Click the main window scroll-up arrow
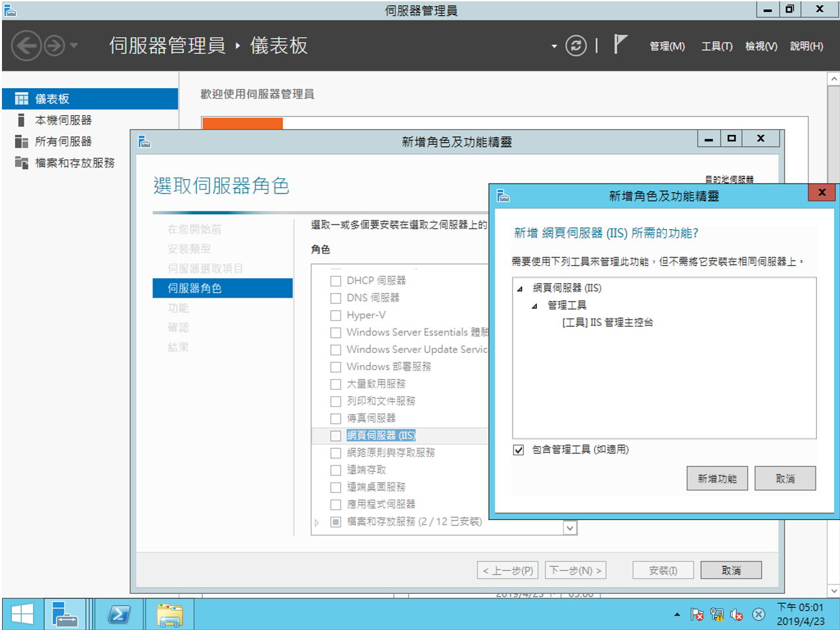The height and width of the screenshot is (630, 840). (x=833, y=78)
